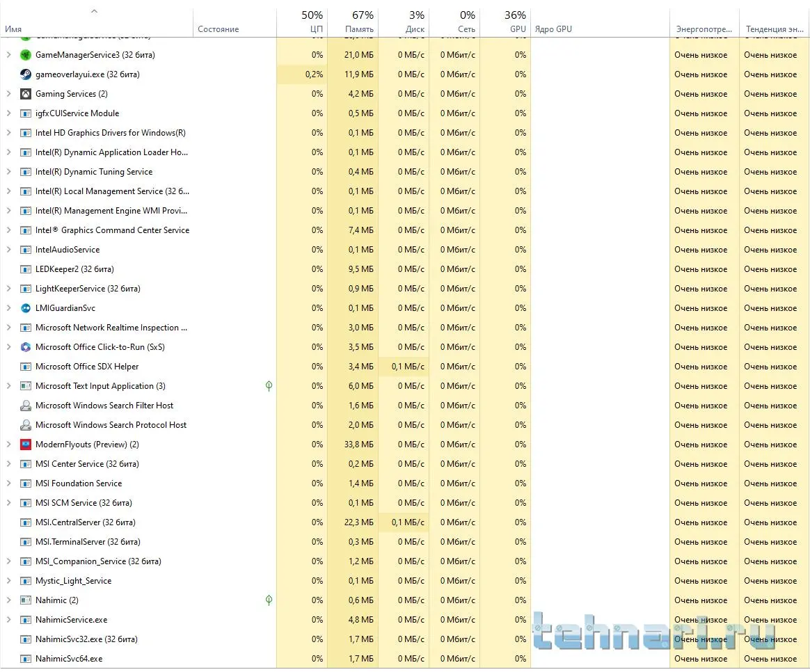Click the 21,0 МБ memory value
Image resolution: width=810 pixels, height=672 pixels.
pyautogui.click(x=358, y=55)
